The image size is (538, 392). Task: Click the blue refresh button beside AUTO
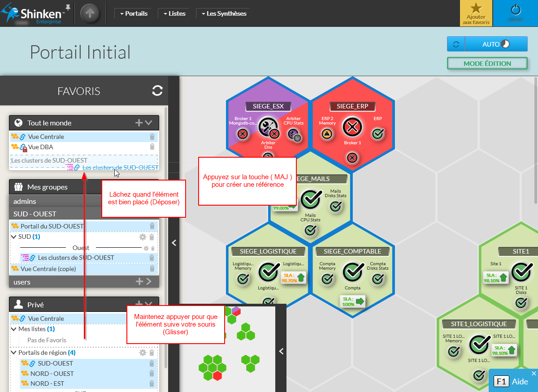(x=456, y=44)
